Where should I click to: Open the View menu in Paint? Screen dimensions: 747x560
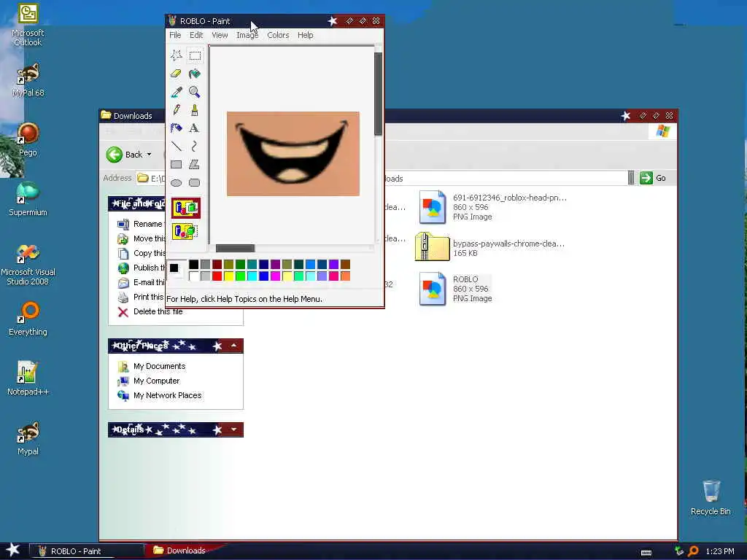click(220, 35)
